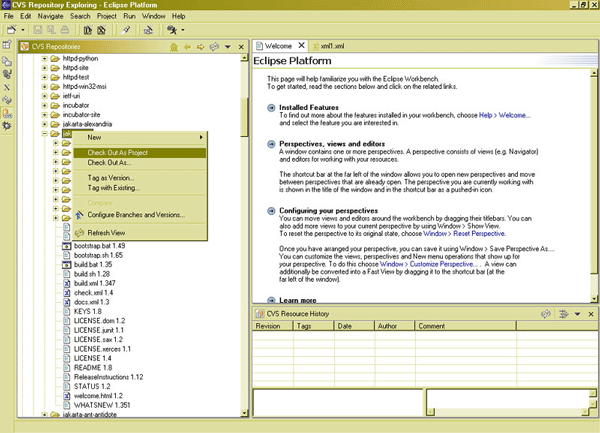This screenshot has width=600, height=433.
Task: Click the Refresh icon in the CVS Repositories toolbar
Action: click(x=214, y=47)
